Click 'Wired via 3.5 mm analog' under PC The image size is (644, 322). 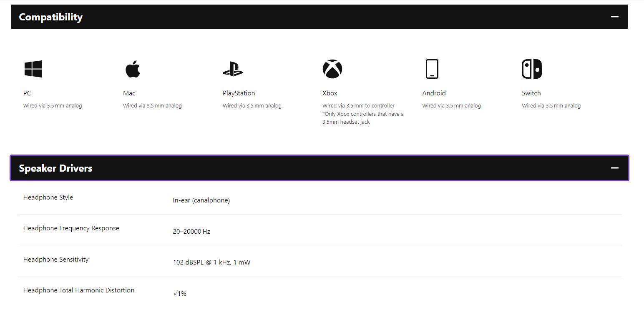[53, 106]
